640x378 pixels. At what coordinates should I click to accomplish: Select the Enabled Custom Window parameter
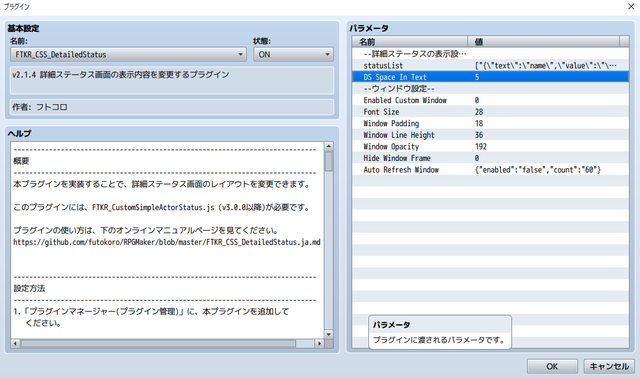tap(490, 100)
